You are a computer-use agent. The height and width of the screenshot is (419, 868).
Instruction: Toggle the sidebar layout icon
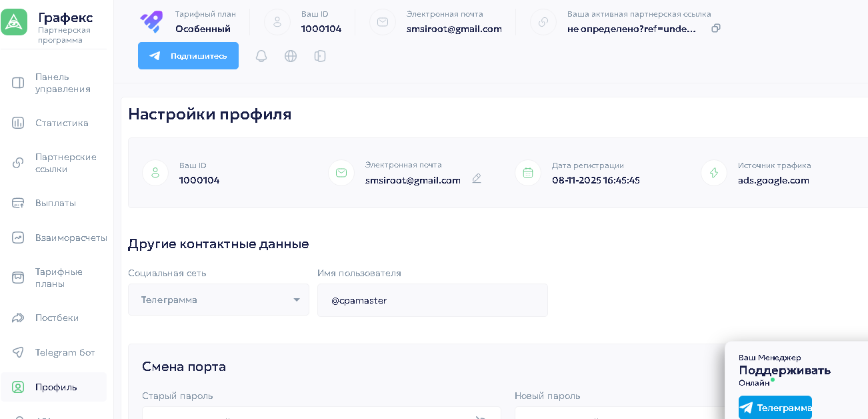(320, 56)
